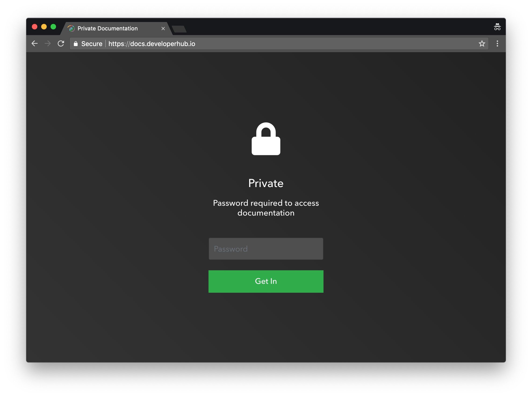Reload the page with refresh icon
532x397 pixels.
(x=61, y=43)
